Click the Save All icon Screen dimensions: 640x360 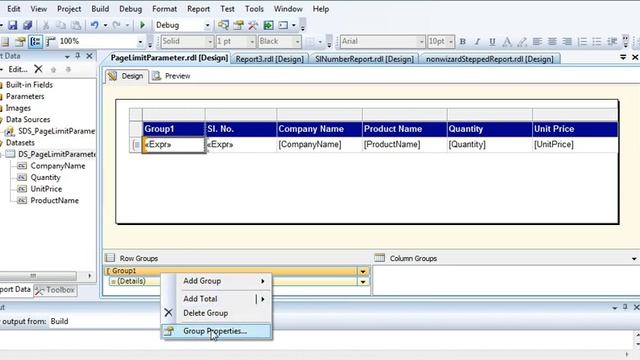(x=27, y=25)
